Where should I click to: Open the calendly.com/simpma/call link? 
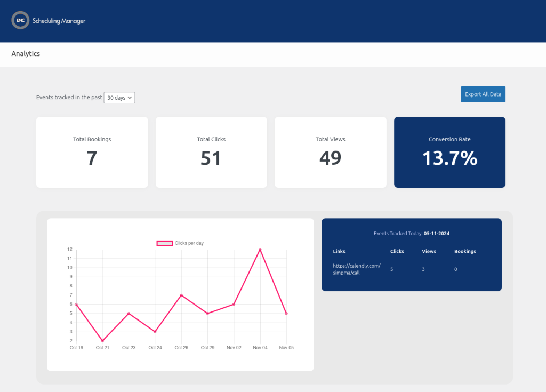(x=356, y=269)
